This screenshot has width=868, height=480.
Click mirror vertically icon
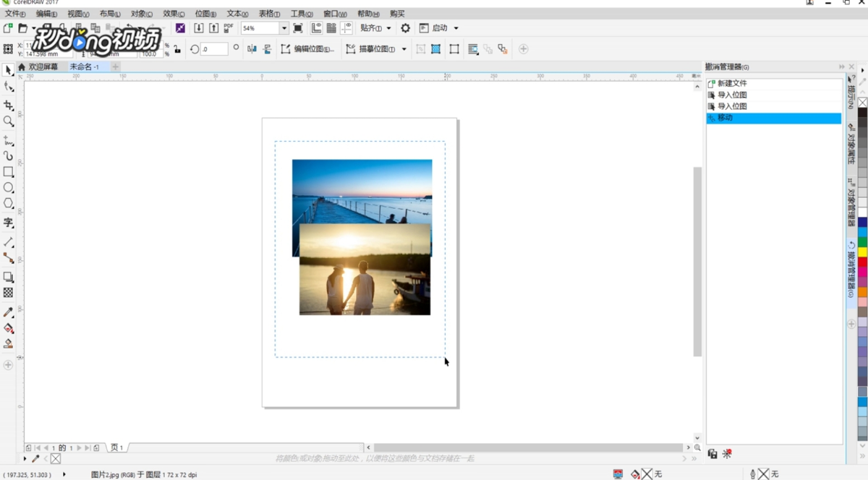coord(267,49)
